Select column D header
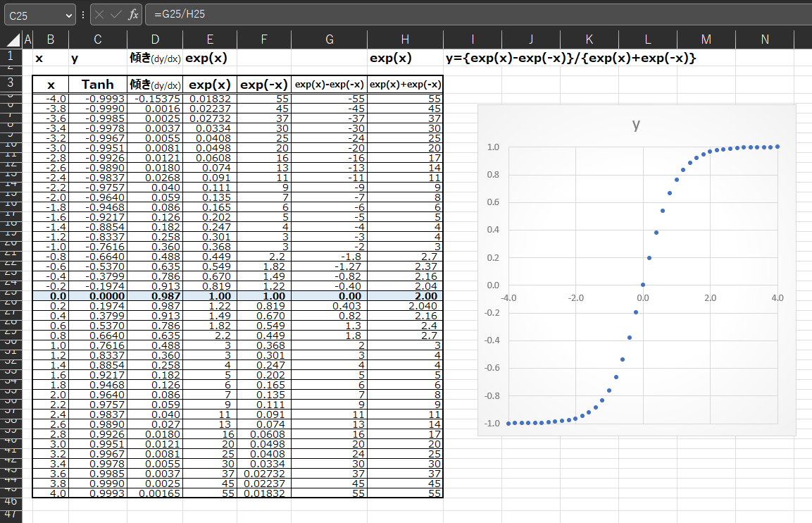This screenshot has width=812, height=523. coord(155,39)
